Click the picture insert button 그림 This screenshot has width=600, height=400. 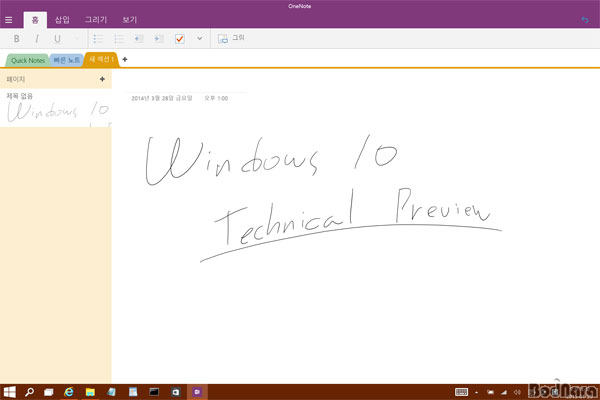point(231,38)
